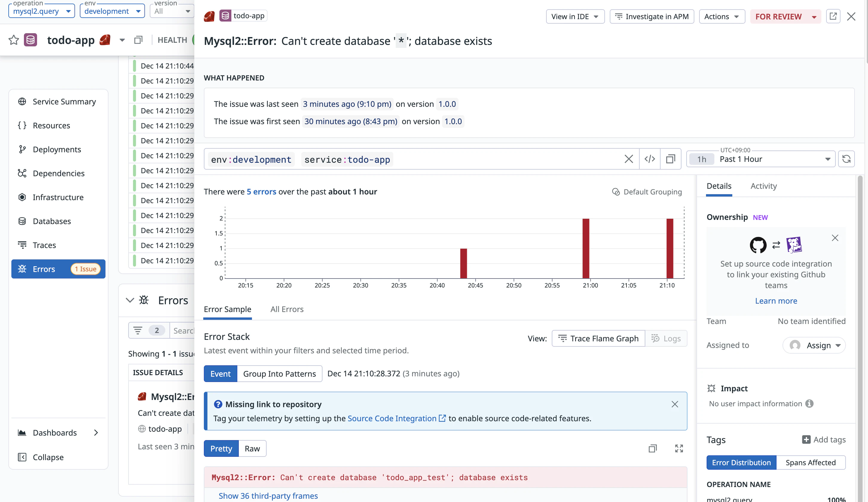The height and width of the screenshot is (502, 868).
Task: Select the Error Sample tab
Action: (x=227, y=309)
